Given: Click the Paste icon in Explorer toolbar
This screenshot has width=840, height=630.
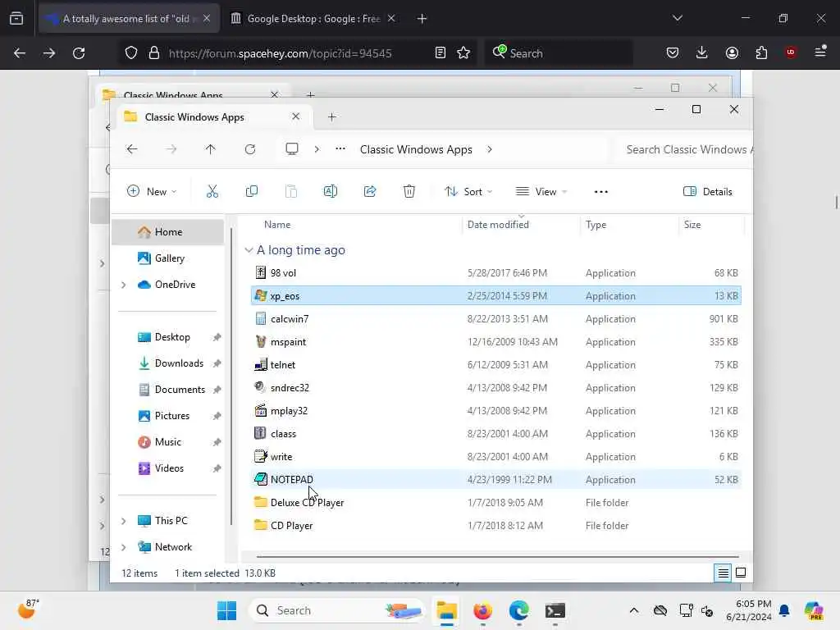Looking at the screenshot, I should pos(291,191).
